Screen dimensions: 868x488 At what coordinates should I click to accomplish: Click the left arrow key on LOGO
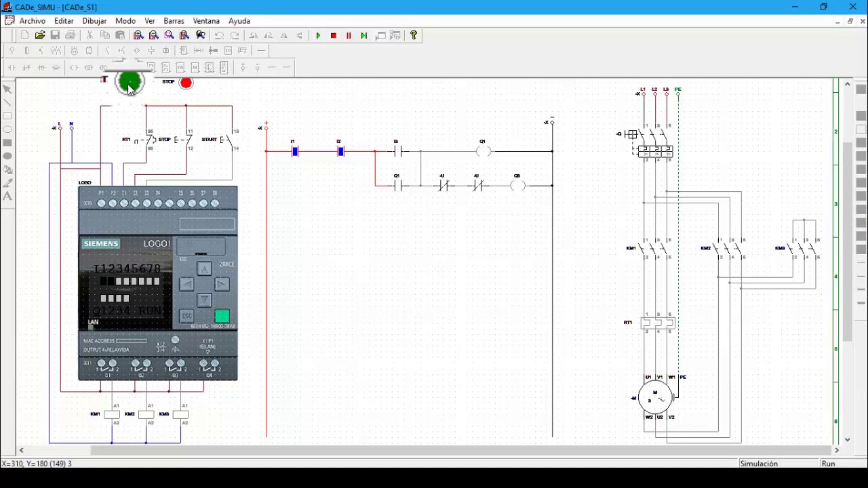coord(186,285)
